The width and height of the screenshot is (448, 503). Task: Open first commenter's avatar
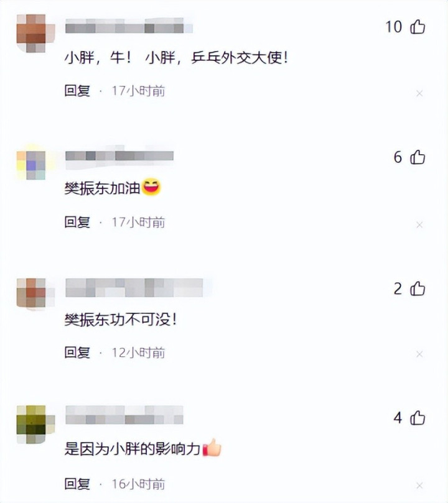[x=35, y=34]
